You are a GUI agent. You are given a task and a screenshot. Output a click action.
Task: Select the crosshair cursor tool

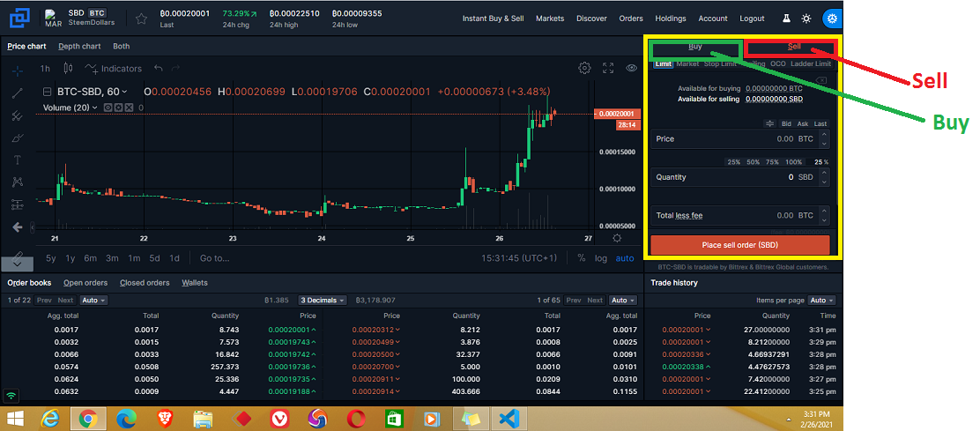18,71
